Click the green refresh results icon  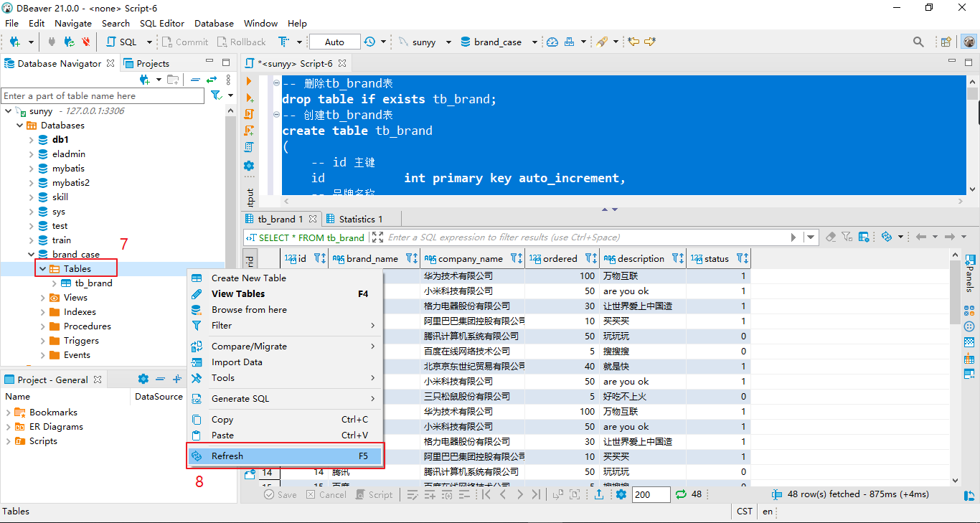coord(682,494)
